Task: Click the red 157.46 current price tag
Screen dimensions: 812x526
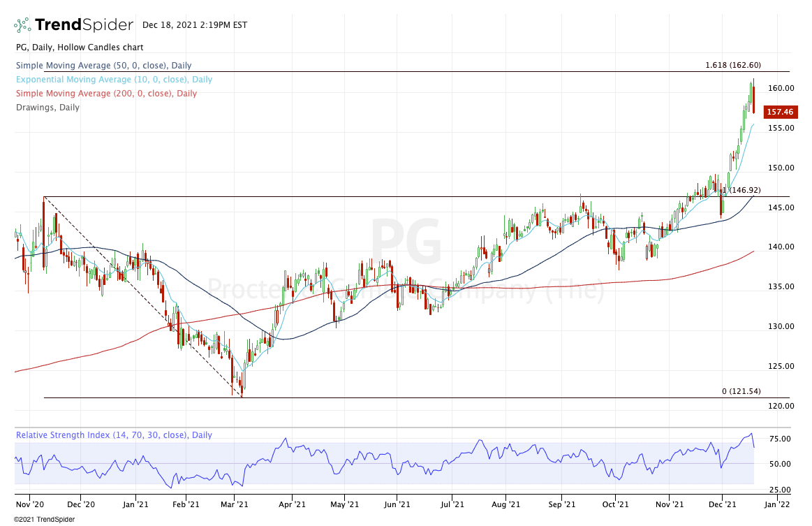Action: pyautogui.click(x=781, y=112)
